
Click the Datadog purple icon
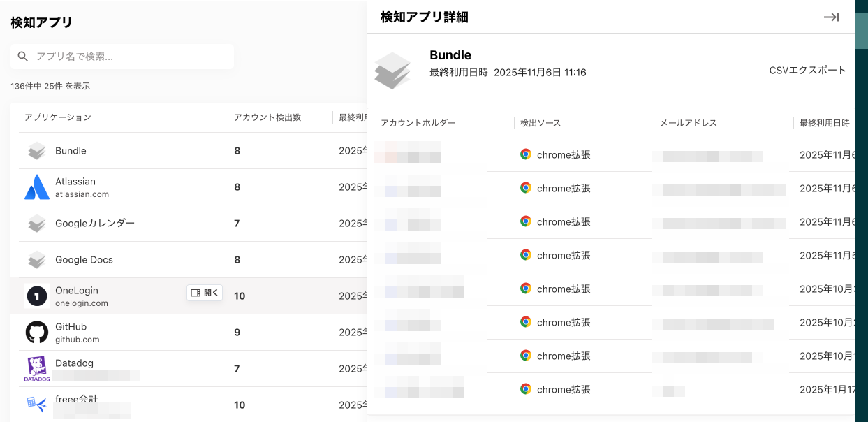pyautogui.click(x=36, y=368)
